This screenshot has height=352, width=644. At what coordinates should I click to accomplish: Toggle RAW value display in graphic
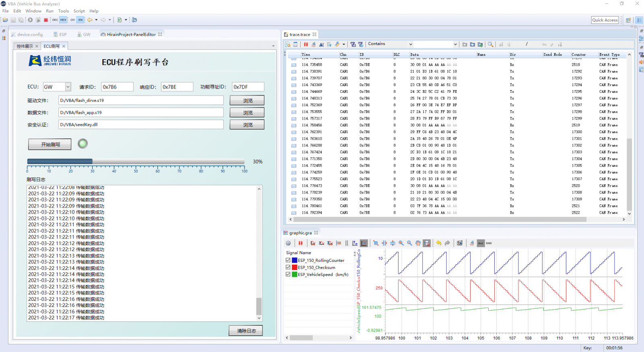pos(489,243)
